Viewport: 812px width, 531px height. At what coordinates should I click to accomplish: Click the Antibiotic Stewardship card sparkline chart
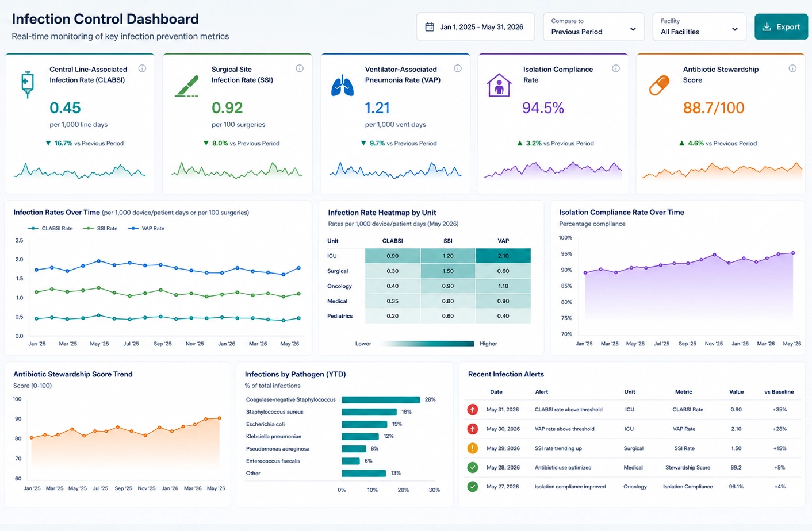pyautogui.click(x=722, y=170)
